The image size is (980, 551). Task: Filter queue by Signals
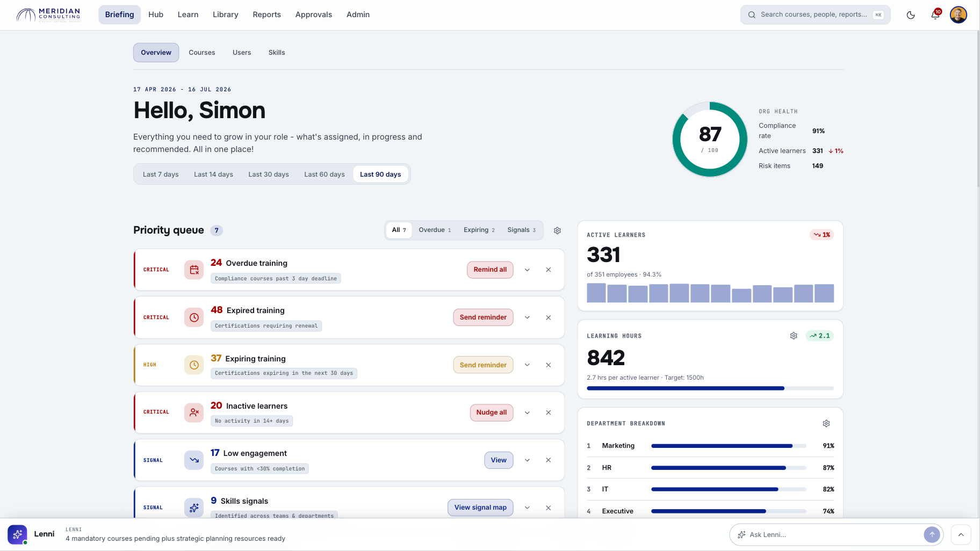tap(521, 230)
